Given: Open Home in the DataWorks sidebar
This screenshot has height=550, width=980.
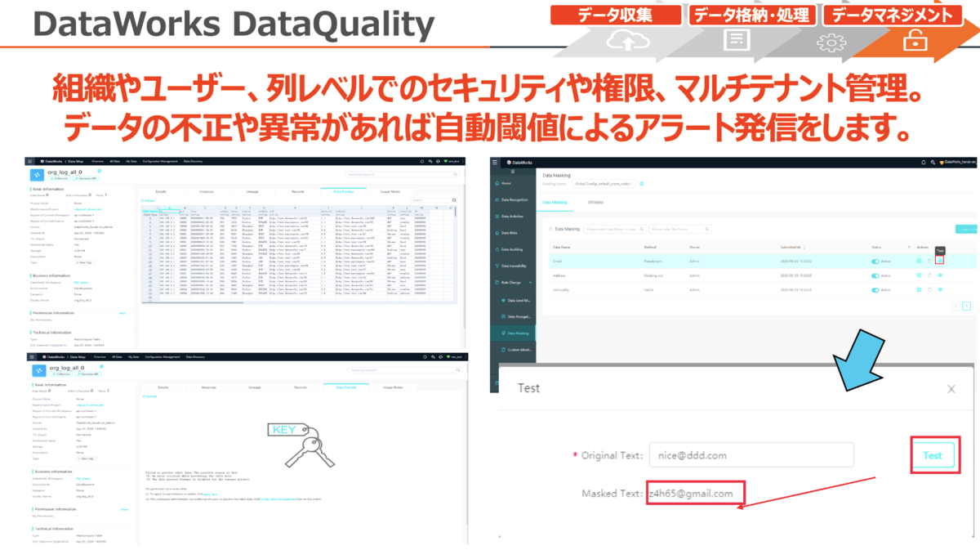Looking at the screenshot, I should tap(513, 183).
